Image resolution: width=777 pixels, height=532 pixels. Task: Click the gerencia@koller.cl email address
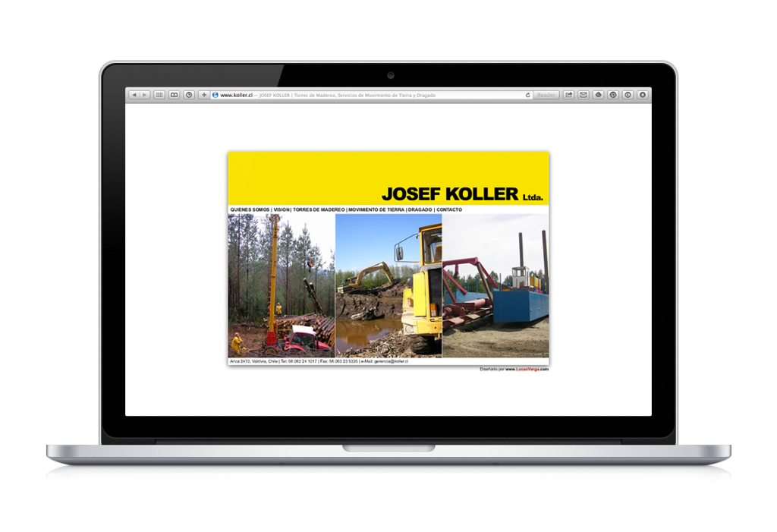[x=391, y=361]
